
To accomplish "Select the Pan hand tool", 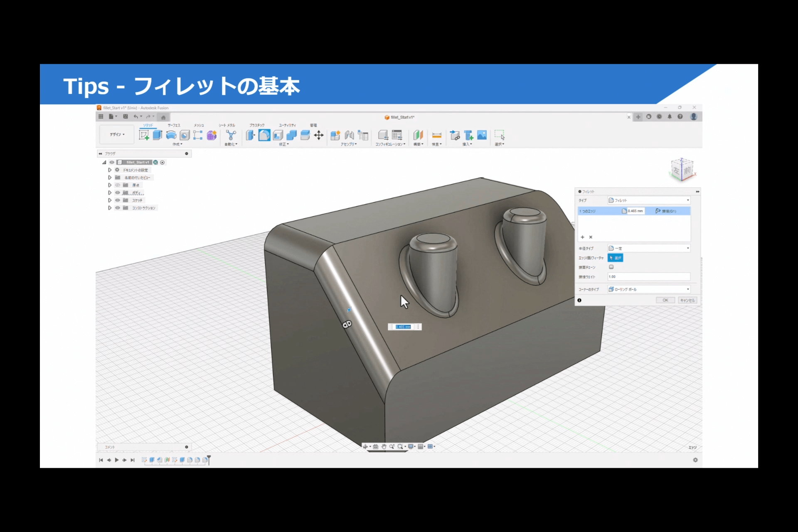I will (384, 446).
